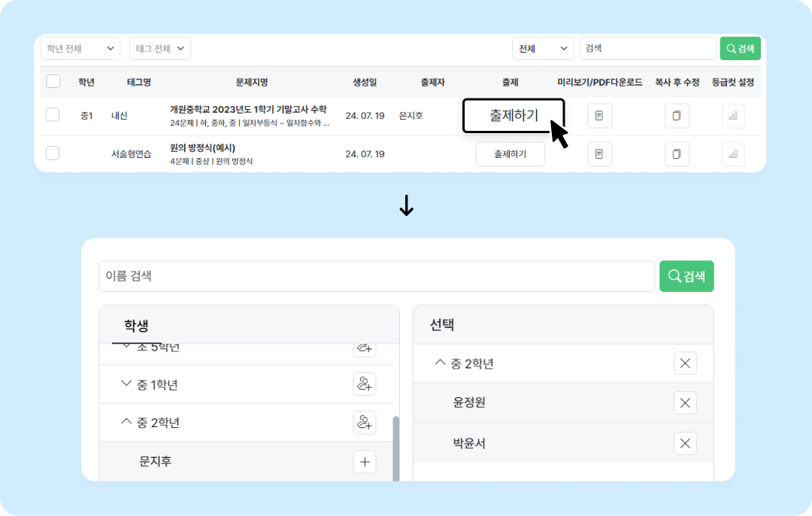Click copy-and-edit icon for 개원중학교 row
812x516 pixels.
pyautogui.click(x=677, y=116)
